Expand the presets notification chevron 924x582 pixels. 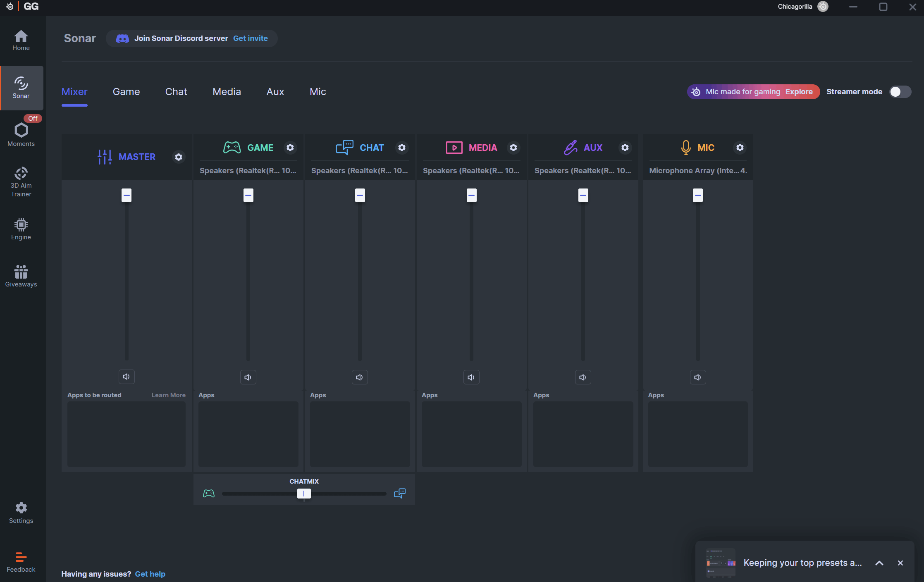point(879,563)
